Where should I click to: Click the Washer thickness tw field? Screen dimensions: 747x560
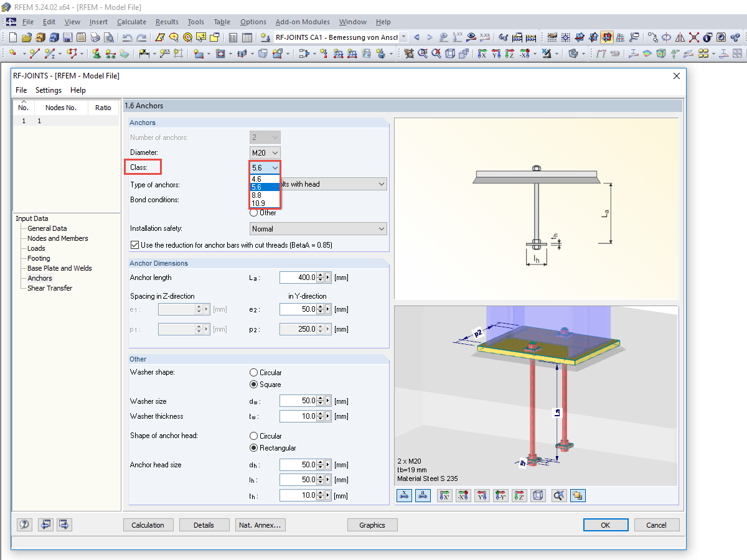pyautogui.click(x=298, y=416)
